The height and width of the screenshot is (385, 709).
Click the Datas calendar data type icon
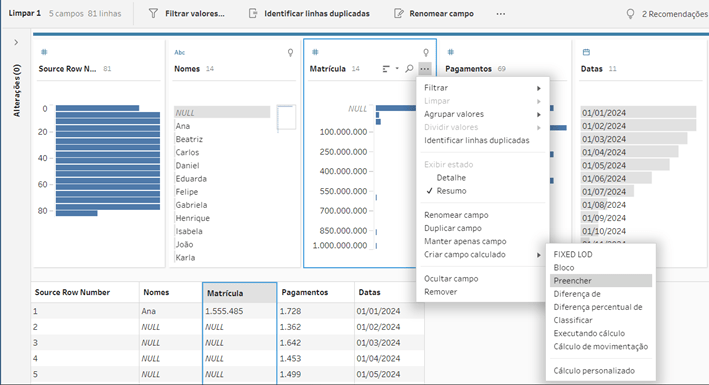pos(586,52)
